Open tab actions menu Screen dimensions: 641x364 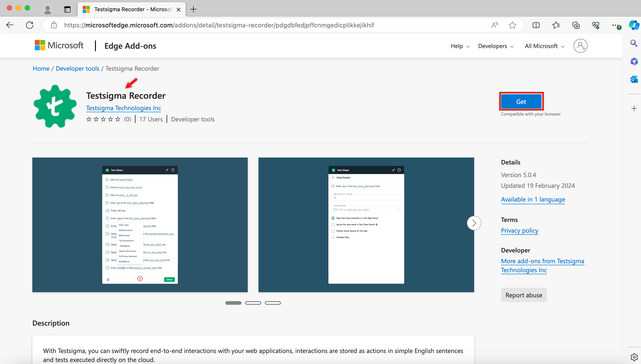tap(67, 9)
